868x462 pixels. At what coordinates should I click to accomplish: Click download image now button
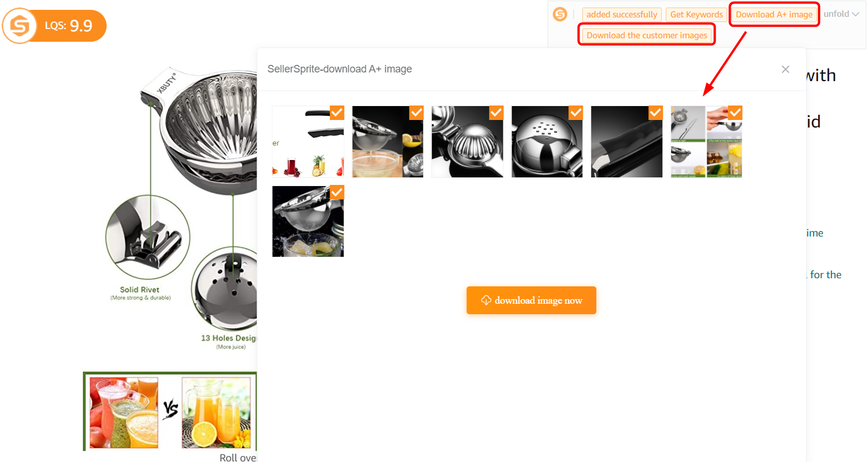coord(531,300)
